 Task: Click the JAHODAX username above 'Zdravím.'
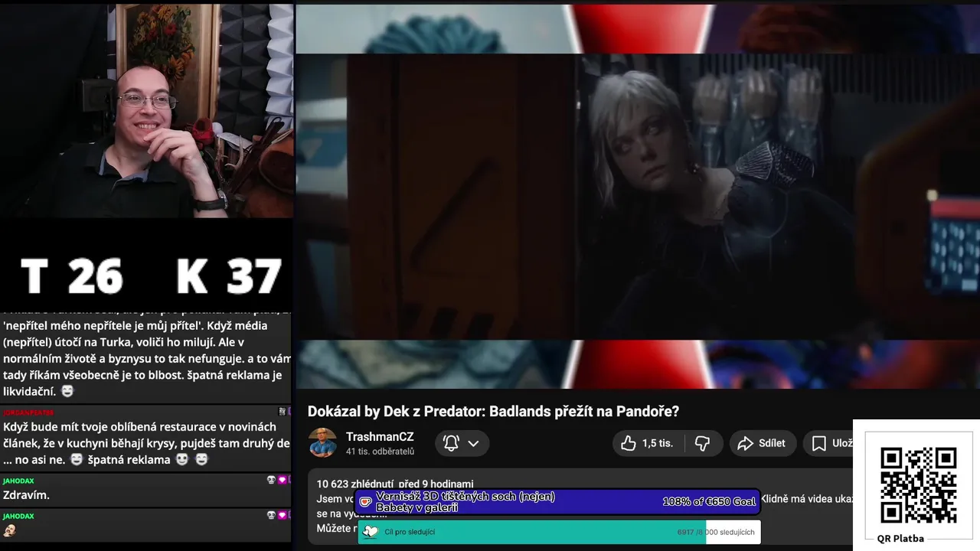(x=18, y=481)
